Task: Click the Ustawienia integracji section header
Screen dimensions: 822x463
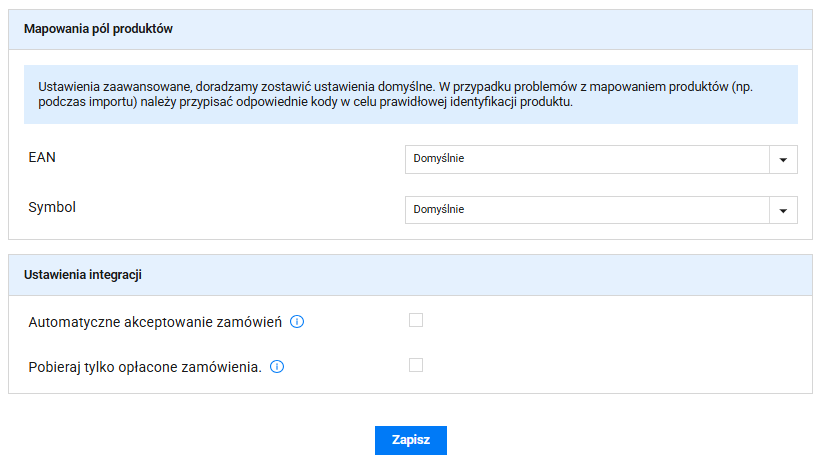Action: [82, 275]
